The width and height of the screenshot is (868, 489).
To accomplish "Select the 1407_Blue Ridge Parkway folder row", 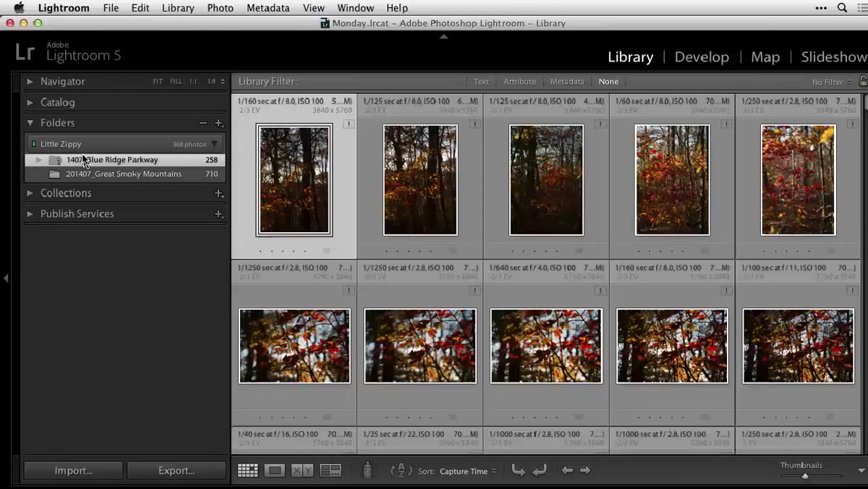I will [x=125, y=160].
